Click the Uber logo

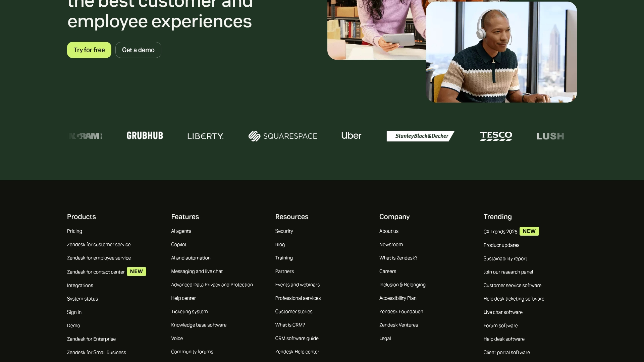click(x=351, y=136)
